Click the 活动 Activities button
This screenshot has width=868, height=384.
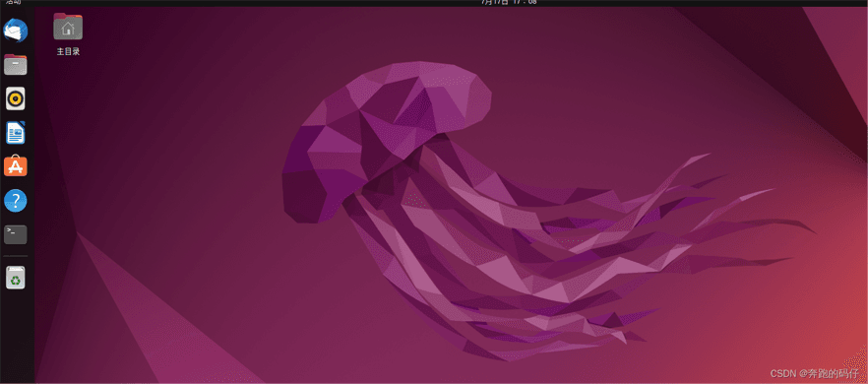click(14, 2)
